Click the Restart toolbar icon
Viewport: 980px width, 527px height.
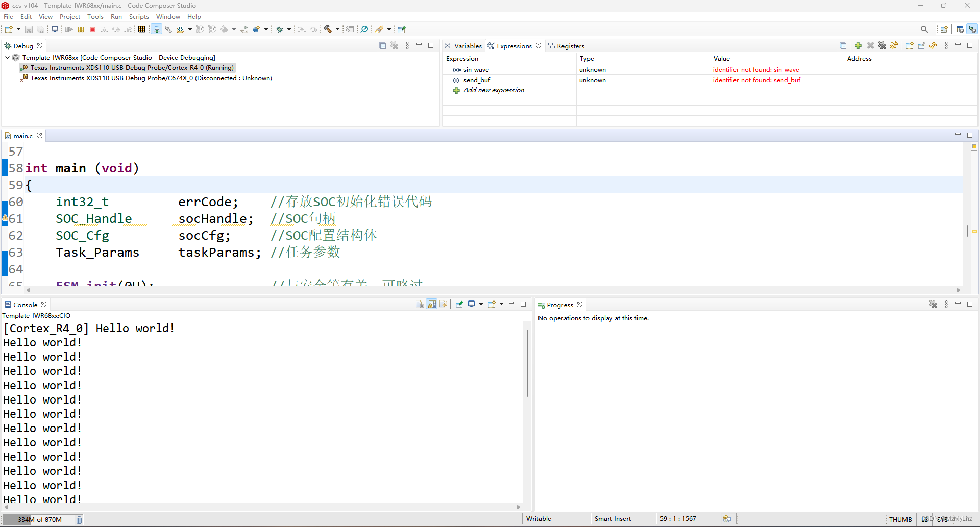(244, 30)
